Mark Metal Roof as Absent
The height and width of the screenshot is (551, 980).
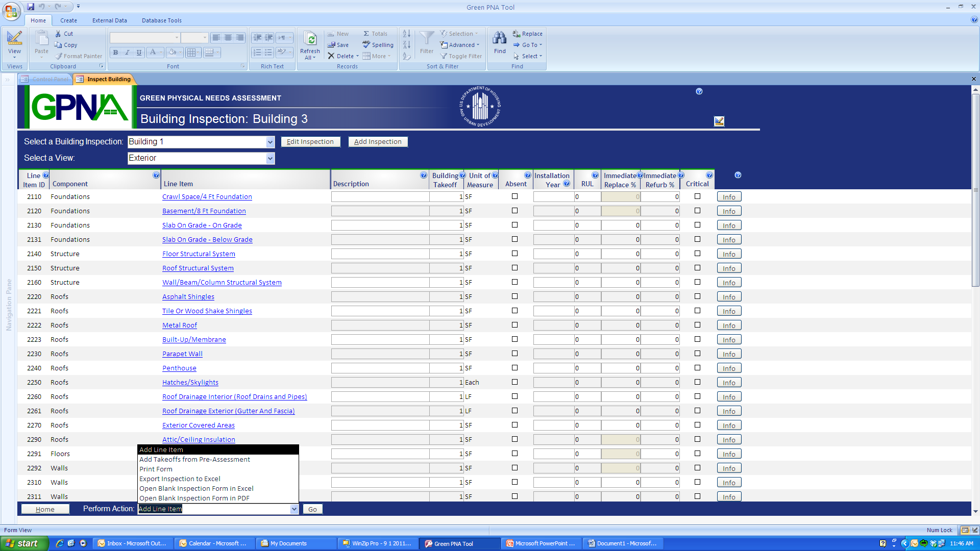(x=514, y=325)
